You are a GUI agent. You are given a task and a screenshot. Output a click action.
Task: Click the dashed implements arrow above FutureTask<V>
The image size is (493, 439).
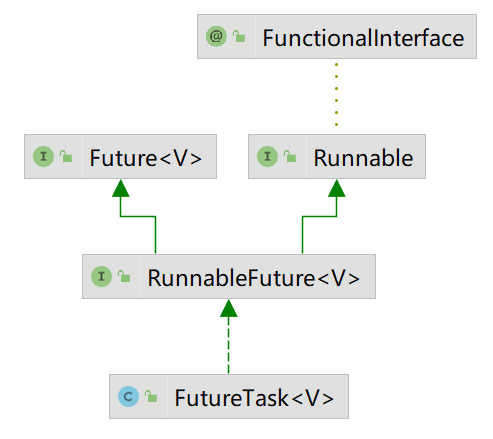[x=229, y=345]
